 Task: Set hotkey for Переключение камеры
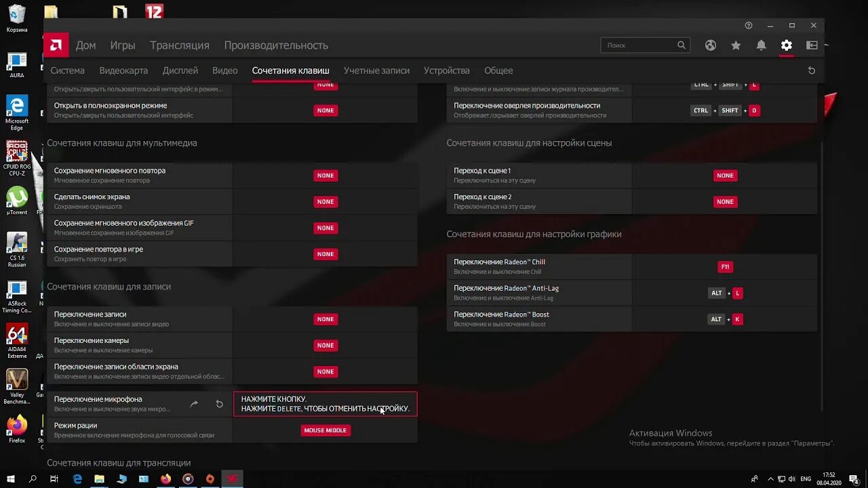(x=325, y=346)
